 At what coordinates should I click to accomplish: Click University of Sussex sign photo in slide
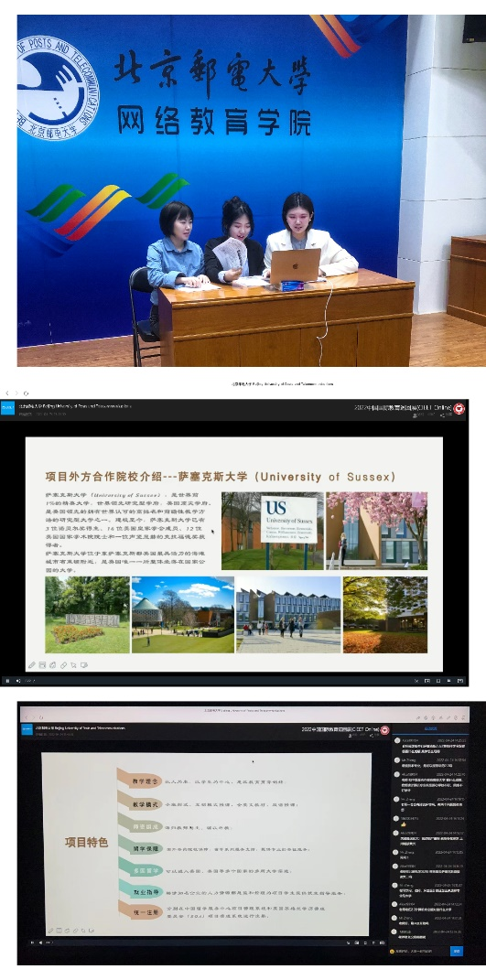click(x=272, y=531)
